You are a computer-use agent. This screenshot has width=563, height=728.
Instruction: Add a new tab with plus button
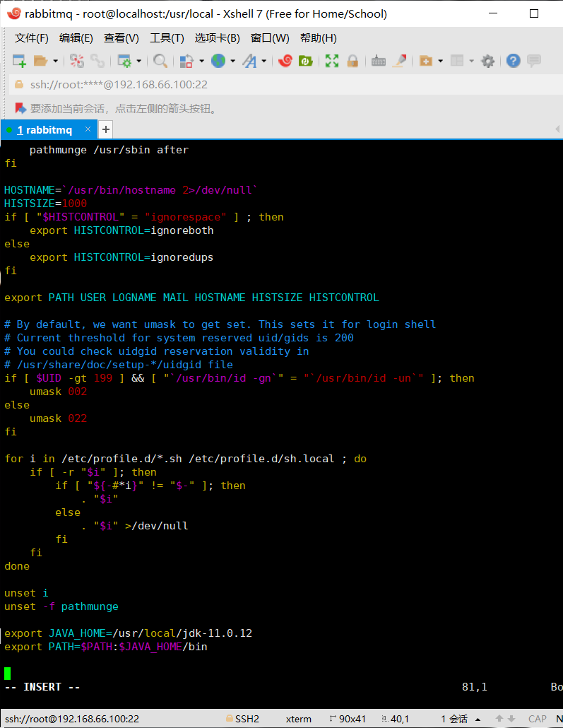click(x=106, y=129)
